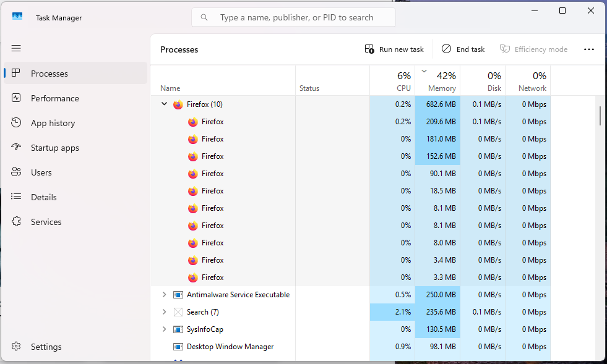The image size is (607, 364).
Task: Click the Antimalware Service Executable icon
Action: pyautogui.click(x=178, y=295)
